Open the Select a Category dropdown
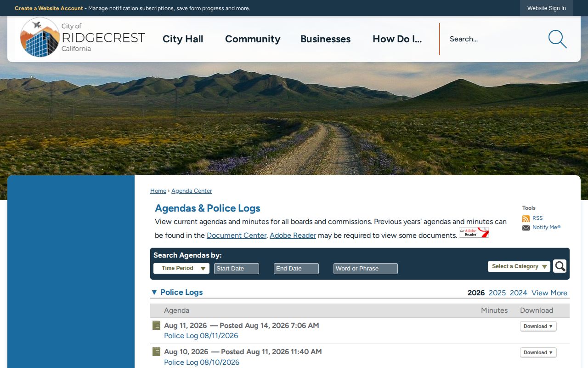This screenshot has height=368, width=588. [x=519, y=266]
